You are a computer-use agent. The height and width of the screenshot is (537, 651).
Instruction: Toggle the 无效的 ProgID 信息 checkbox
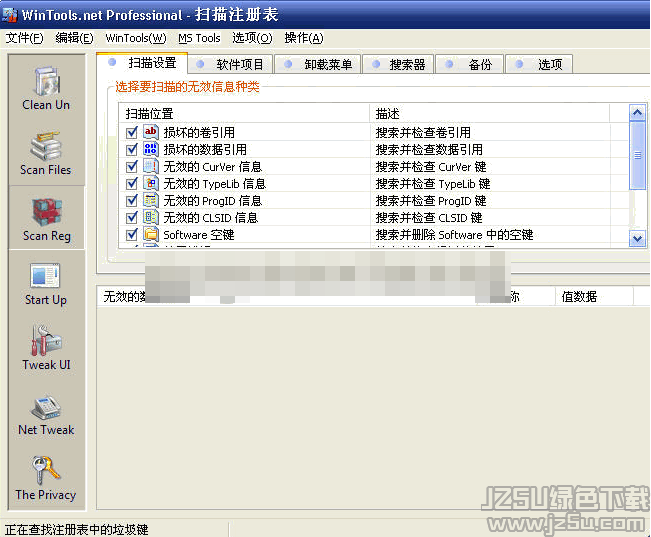coord(132,201)
